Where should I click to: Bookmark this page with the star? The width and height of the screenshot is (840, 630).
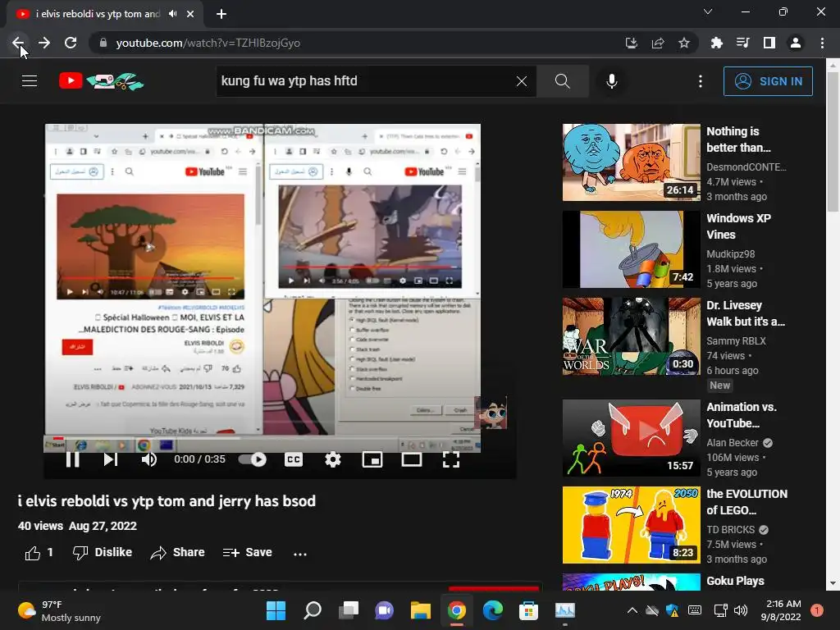tap(684, 43)
